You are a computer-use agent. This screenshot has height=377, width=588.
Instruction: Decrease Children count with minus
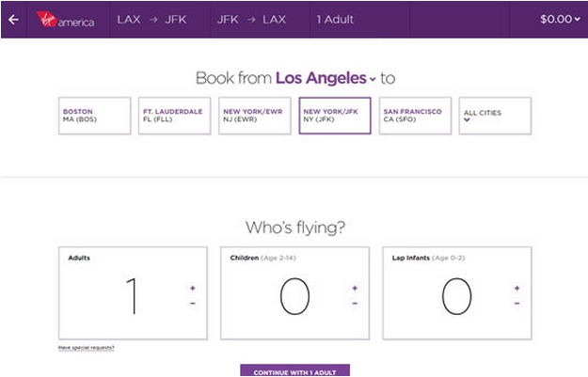(x=355, y=303)
